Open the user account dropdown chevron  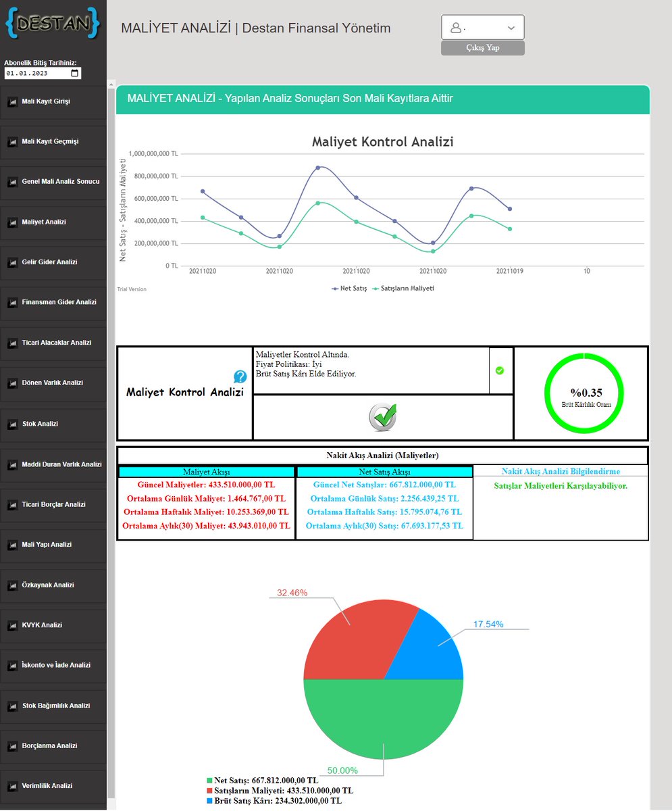pyautogui.click(x=511, y=28)
